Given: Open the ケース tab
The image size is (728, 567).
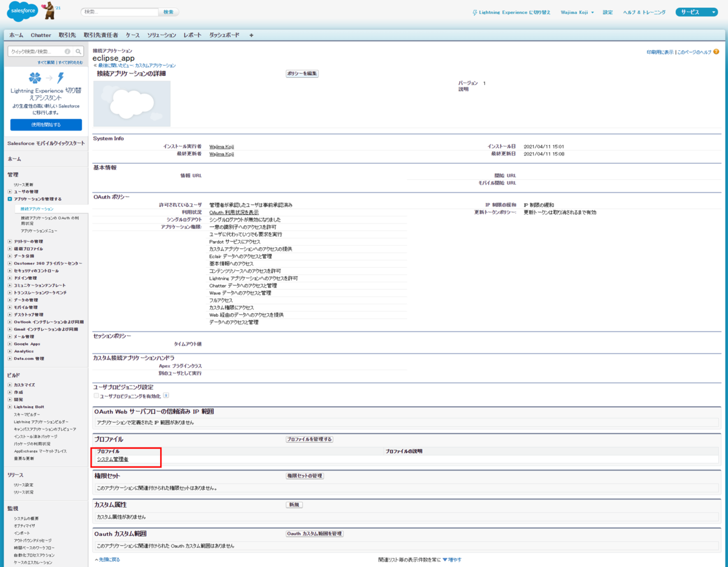Looking at the screenshot, I should 133,35.
